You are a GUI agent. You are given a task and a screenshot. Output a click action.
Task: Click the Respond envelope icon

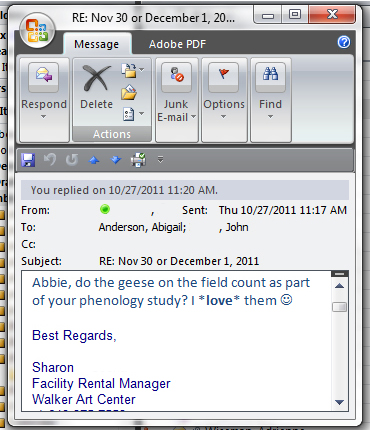[44, 76]
